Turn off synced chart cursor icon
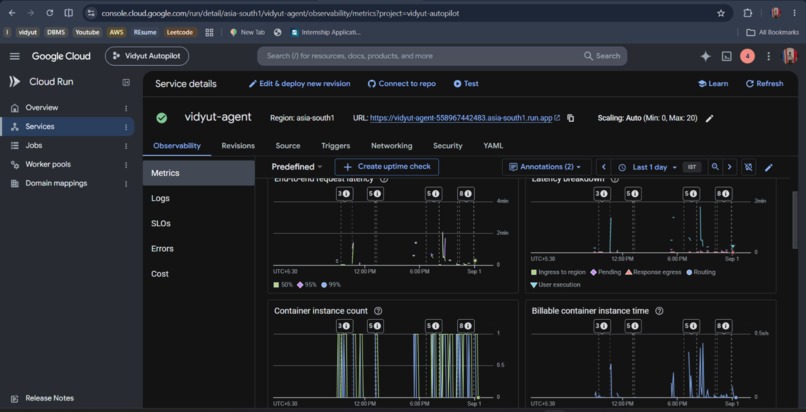Screen dimensions: 806x412 tap(748, 167)
